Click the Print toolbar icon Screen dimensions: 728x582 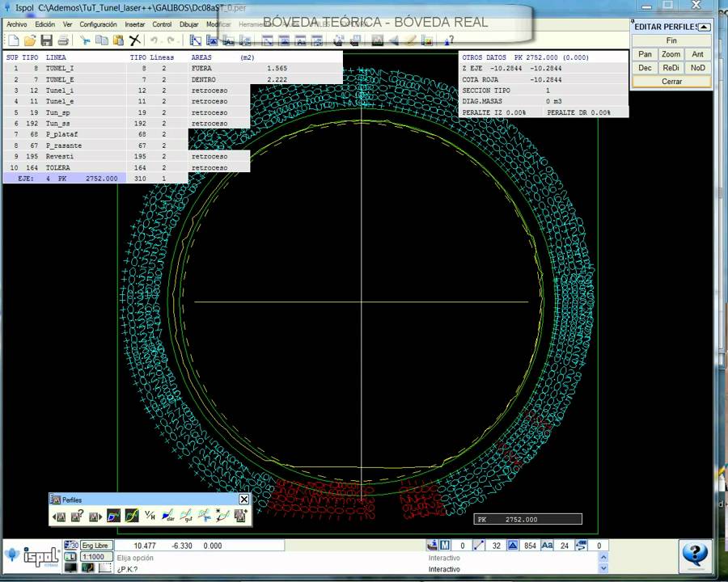(63, 41)
